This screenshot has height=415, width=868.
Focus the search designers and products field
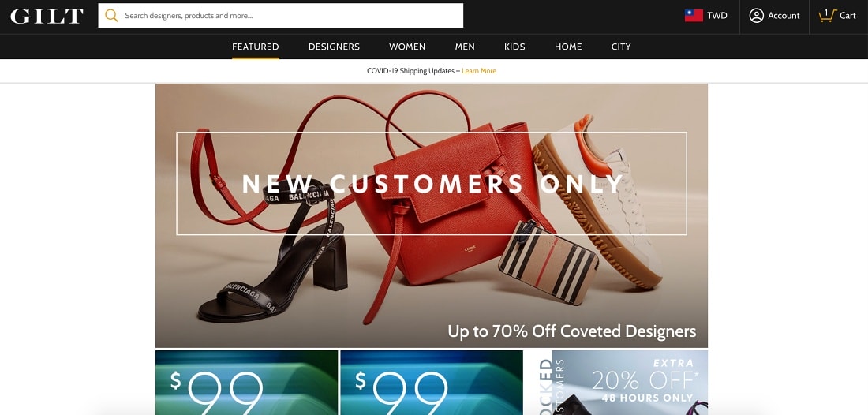(x=281, y=16)
